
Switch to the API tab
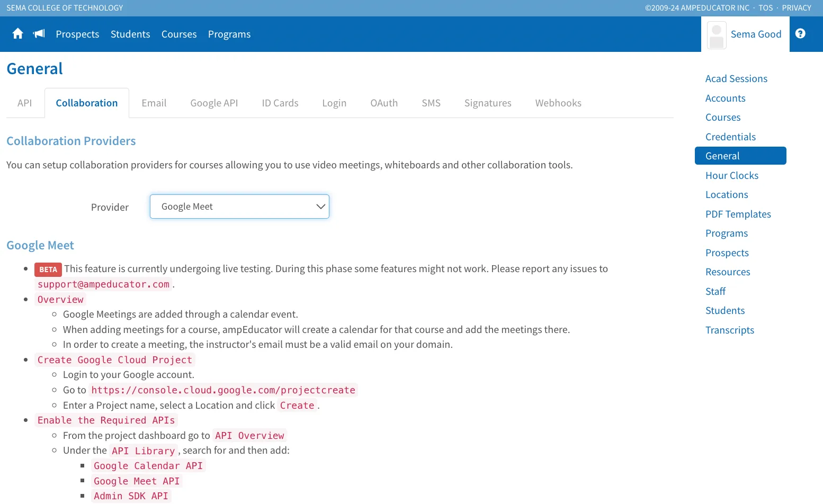pos(24,103)
